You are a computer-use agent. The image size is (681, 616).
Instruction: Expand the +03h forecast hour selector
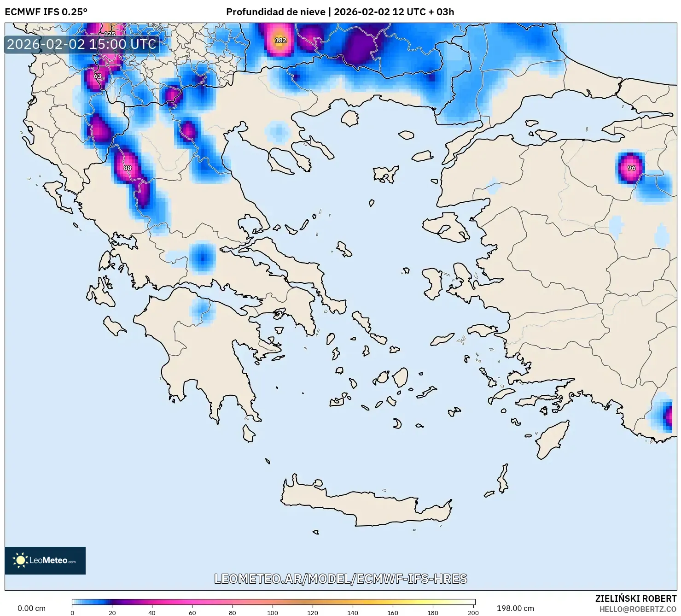[x=443, y=12]
